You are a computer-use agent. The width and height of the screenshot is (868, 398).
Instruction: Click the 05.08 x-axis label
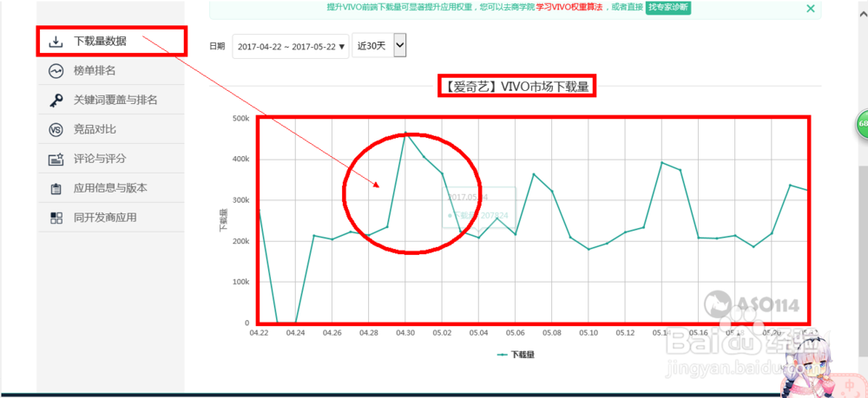pos(552,333)
